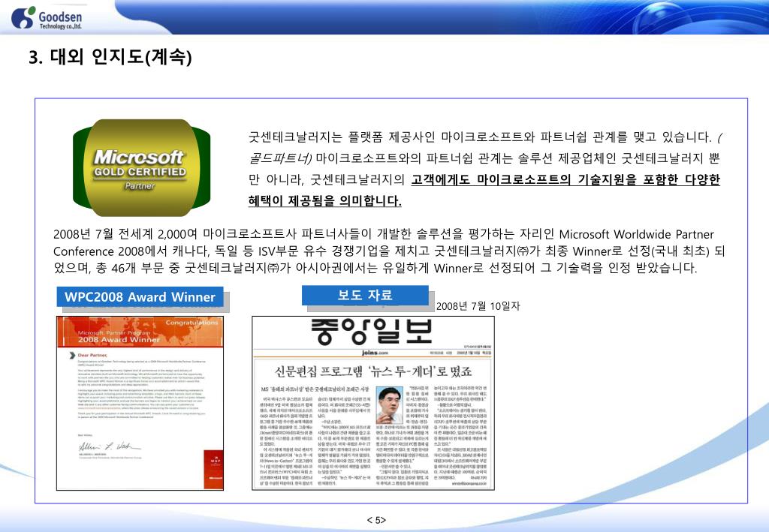The height and width of the screenshot is (532, 769).
Task: Select the slide title '3. 대외 인지도(계속)'
Action: tap(110, 57)
